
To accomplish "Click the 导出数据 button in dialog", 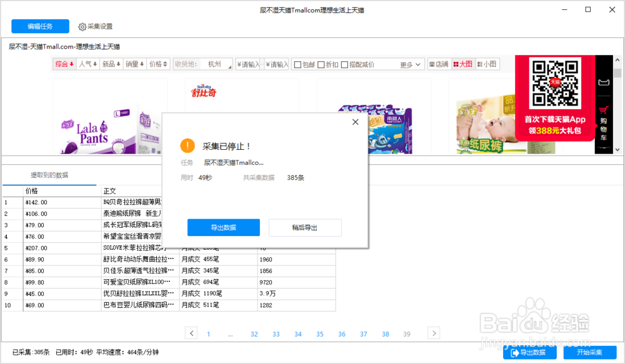I will pyautogui.click(x=224, y=227).
